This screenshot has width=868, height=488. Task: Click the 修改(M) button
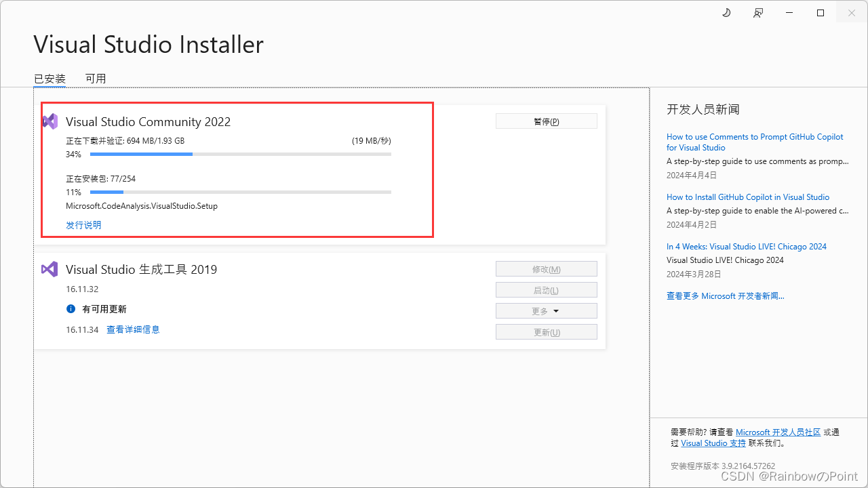coord(547,269)
